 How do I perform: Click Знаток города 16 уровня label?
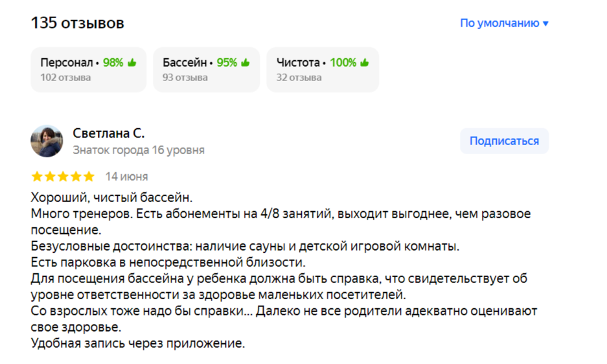[139, 150]
